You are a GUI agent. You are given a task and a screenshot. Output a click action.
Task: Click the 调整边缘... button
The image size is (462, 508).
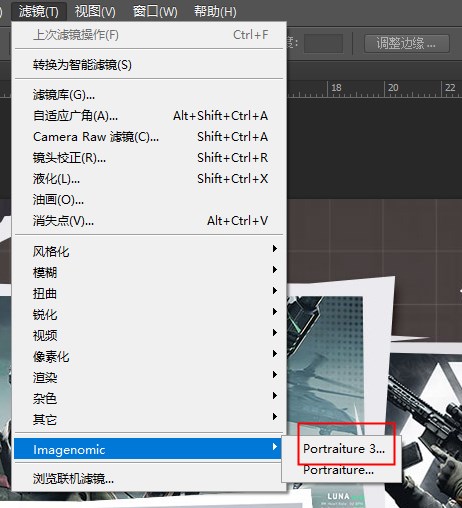(x=407, y=43)
